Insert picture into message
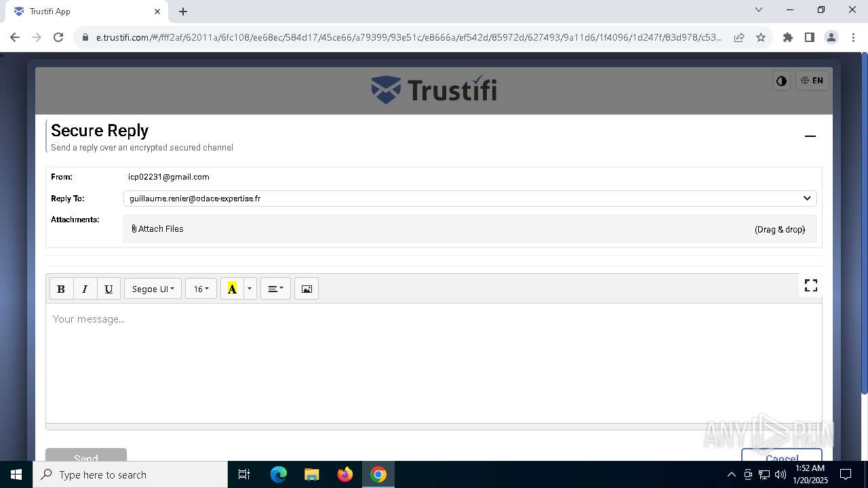 coord(307,289)
